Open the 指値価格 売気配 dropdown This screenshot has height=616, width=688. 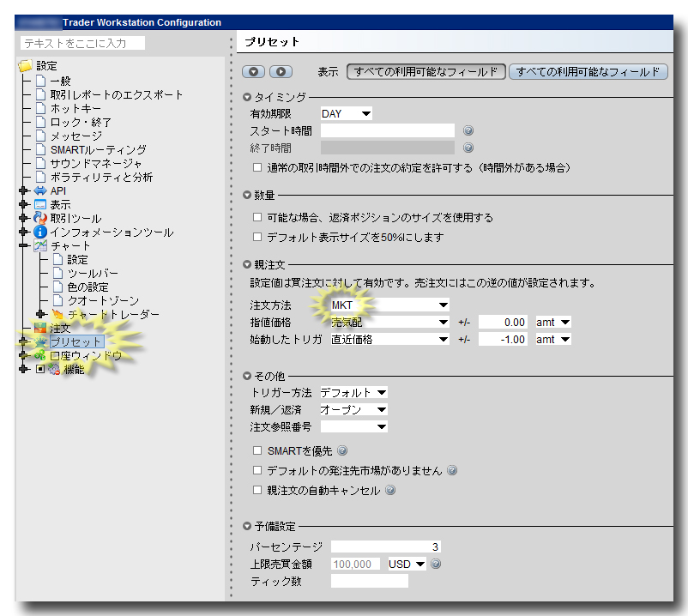point(390,322)
